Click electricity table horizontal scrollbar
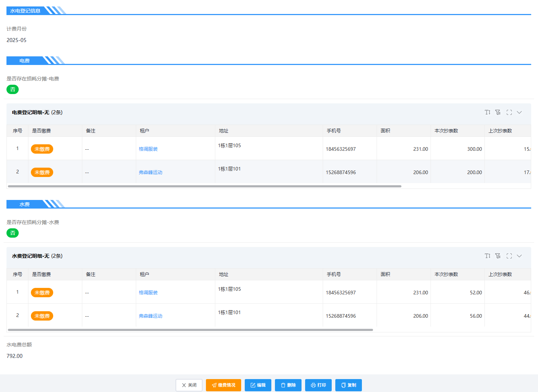 [x=204, y=186]
